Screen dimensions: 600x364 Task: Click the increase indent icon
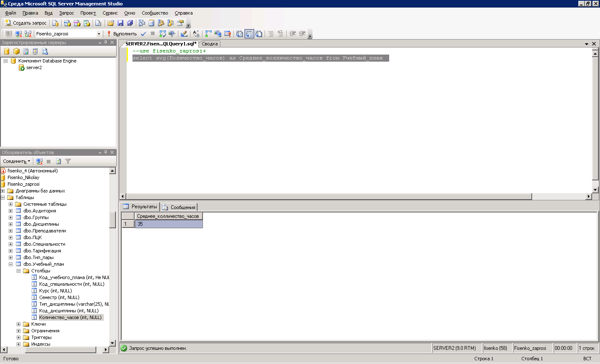302,34
